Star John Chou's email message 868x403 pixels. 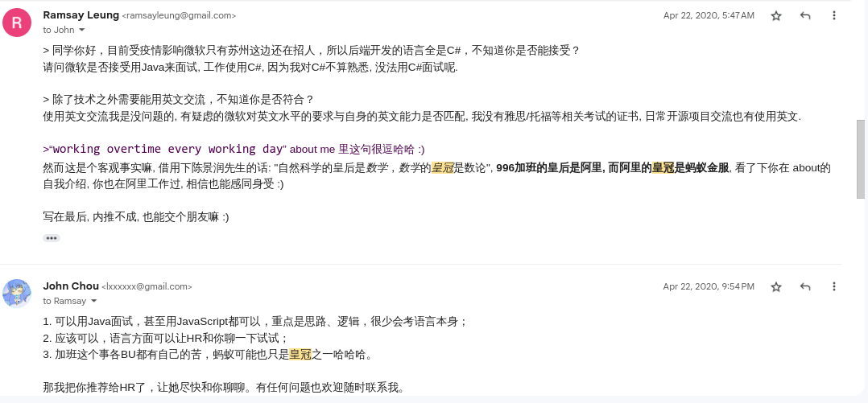(776, 286)
